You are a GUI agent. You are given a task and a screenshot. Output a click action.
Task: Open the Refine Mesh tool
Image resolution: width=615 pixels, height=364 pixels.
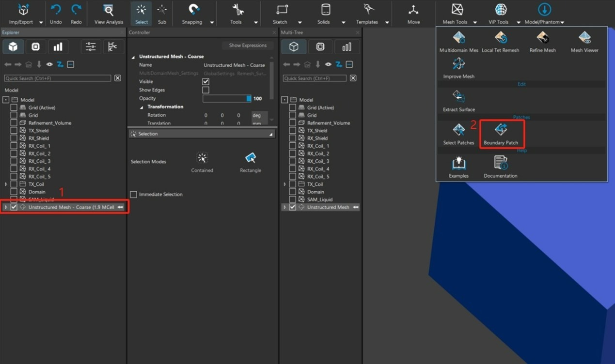(x=542, y=38)
